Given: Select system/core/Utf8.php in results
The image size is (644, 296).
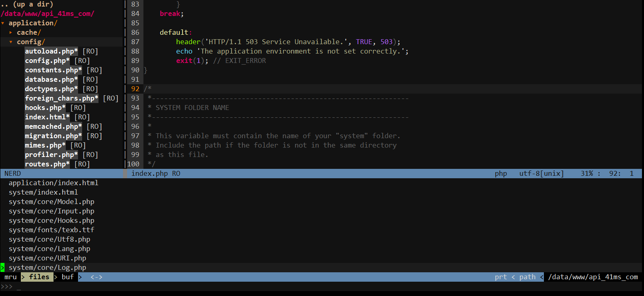Looking at the screenshot, I should tap(49, 240).
